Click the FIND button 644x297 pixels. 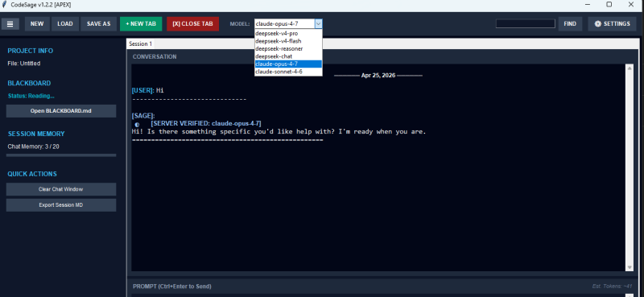570,24
